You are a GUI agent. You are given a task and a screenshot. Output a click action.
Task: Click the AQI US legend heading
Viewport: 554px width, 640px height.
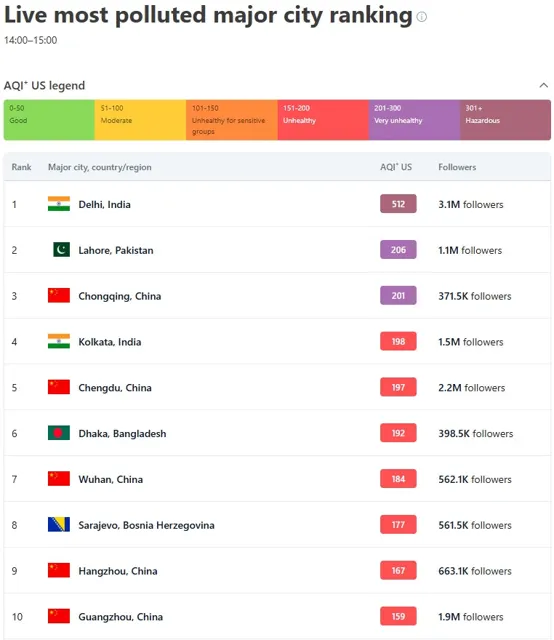[44, 86]
